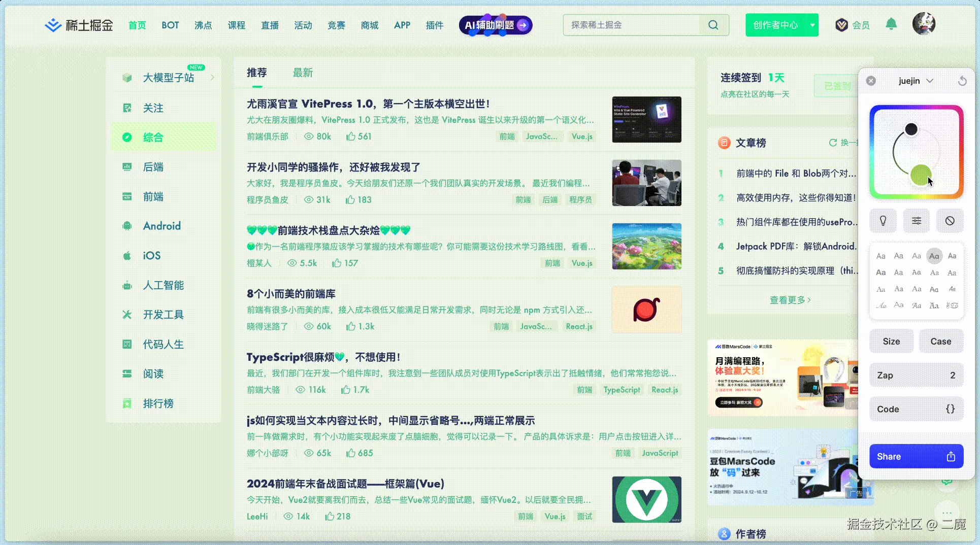Expand the 创作者中心 dropdown arrow
This screenshot has height=545, width=980.
[812, 24]
